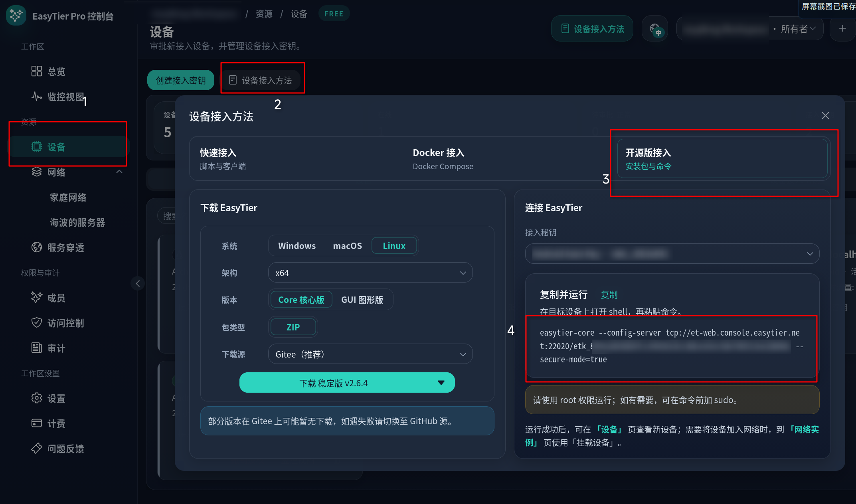856x504 pixels.
Task: Open the 下载源 Gitee dropdown
Action: point(370,354)
